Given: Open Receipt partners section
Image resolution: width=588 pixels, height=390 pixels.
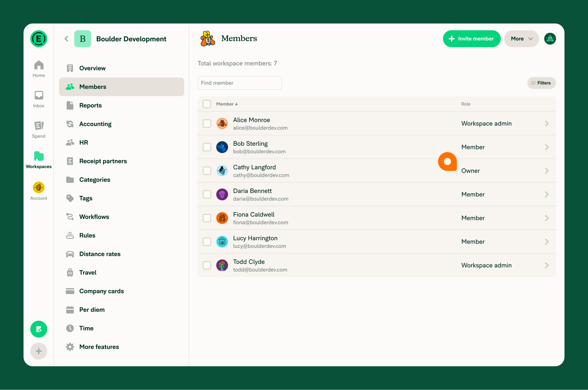Looking at the screenshot, I should click(121, 161).
